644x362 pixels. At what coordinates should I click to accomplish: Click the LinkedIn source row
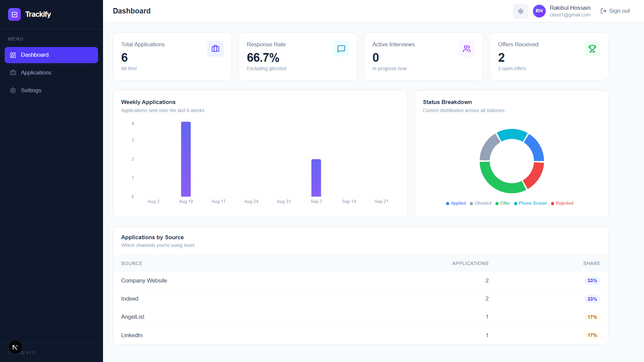click(x=361, y=335)
